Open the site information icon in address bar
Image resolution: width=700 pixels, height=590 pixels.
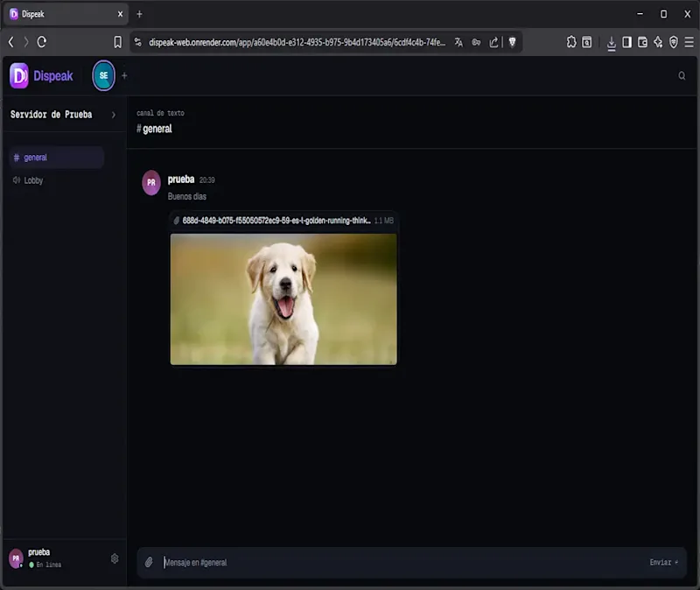point(138,42)
